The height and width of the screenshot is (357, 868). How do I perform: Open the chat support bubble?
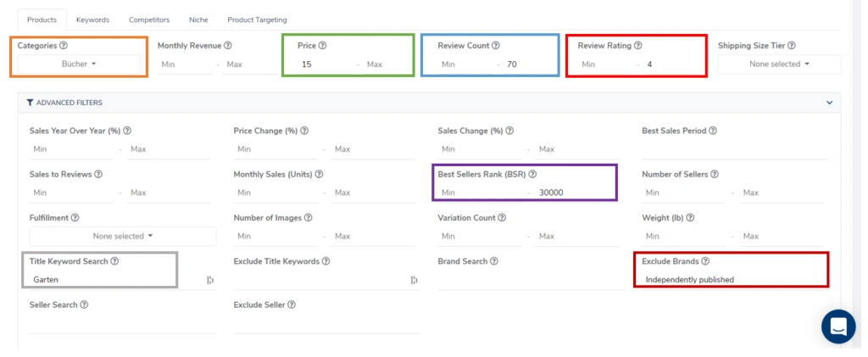pos(837,326)
